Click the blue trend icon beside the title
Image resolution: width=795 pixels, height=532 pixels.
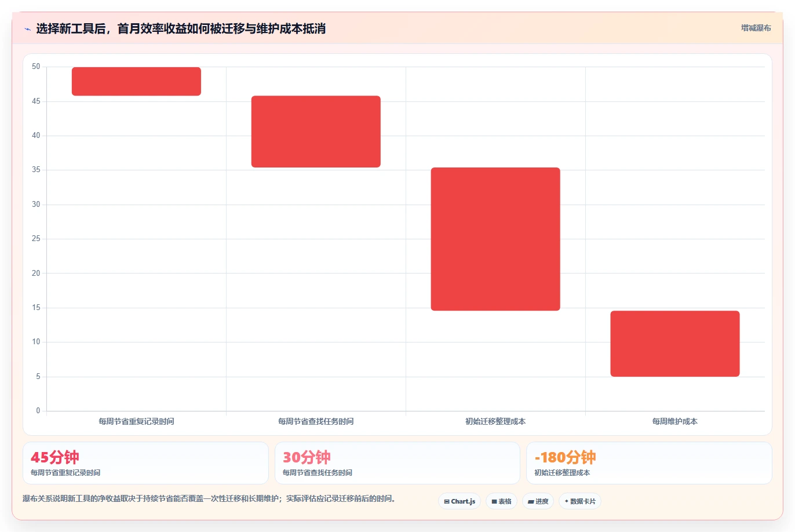(x=27, y=29)
